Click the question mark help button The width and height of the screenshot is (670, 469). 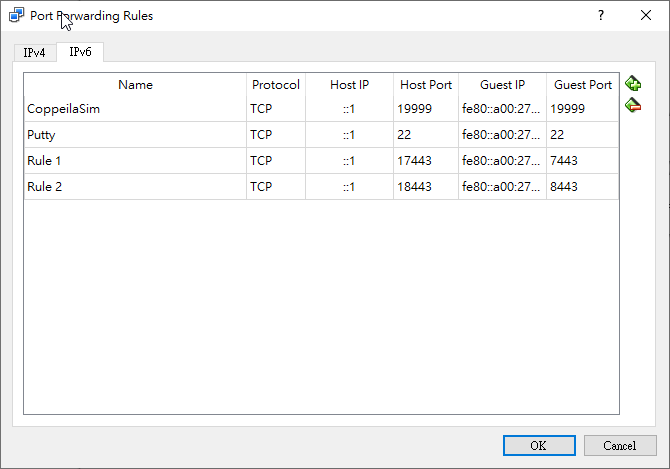pos(601,16)
